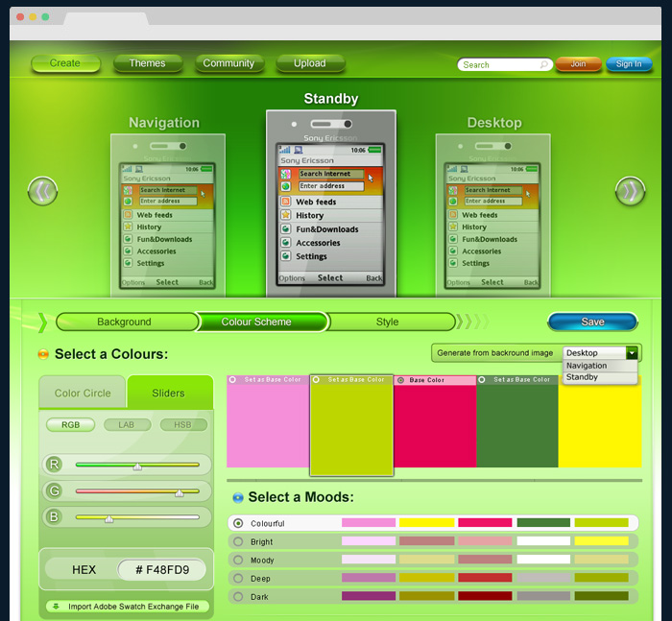Viewport: 672px width, 621px height.
Task: Click Settings icon on Standby phone
Action: coord(285,256)
